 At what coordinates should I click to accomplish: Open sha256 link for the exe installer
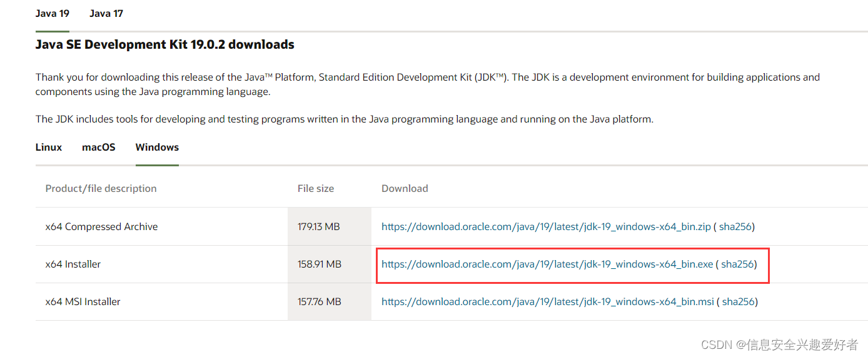pyautogui.click(x=738, y=264)
